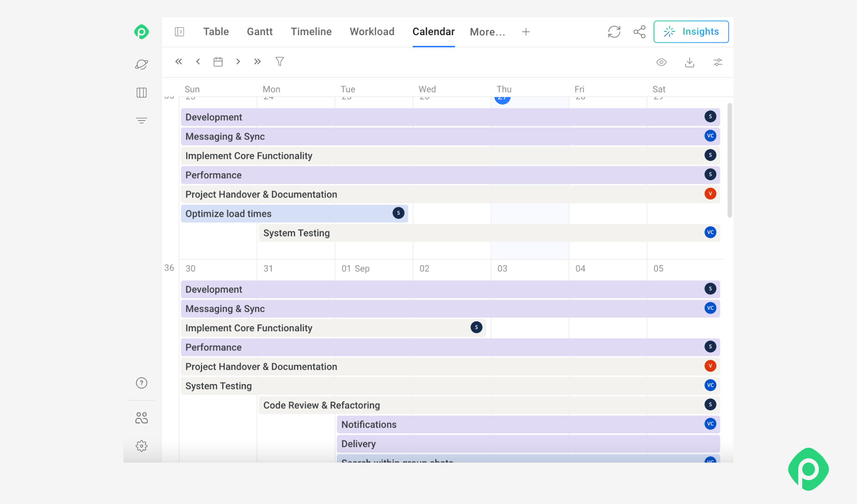Open the sliders display settings icon
This screenshot has height=504, width=857.
coord(718,62)
